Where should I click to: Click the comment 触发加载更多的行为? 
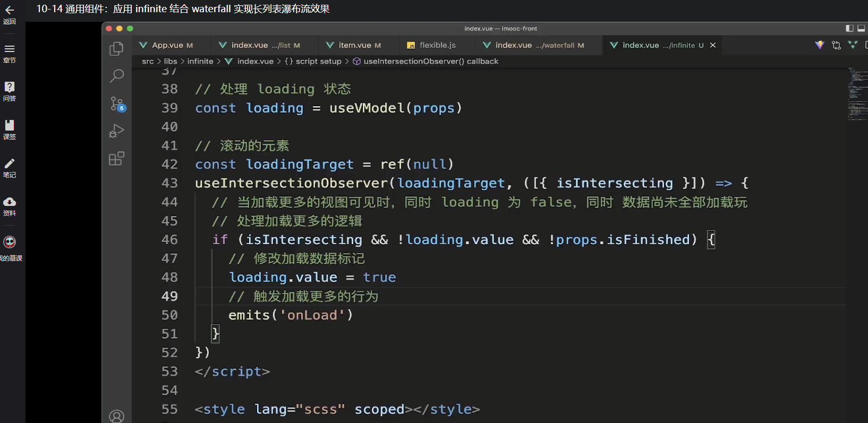pos(303,296)
